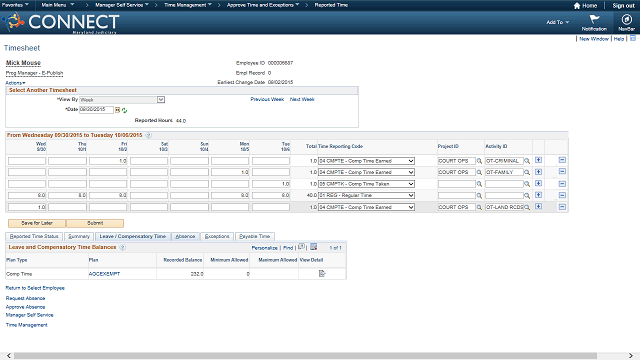640x360 pixels.
Task: Open the View By Week dropdown
Action: pyautogui.click(x=122, y=100)
